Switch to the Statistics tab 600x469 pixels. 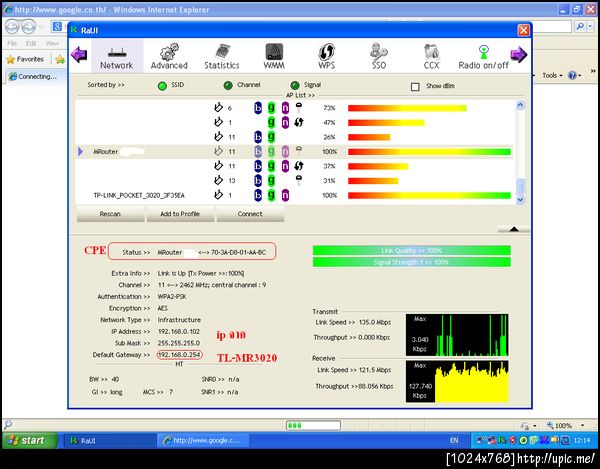click(222, 56)
